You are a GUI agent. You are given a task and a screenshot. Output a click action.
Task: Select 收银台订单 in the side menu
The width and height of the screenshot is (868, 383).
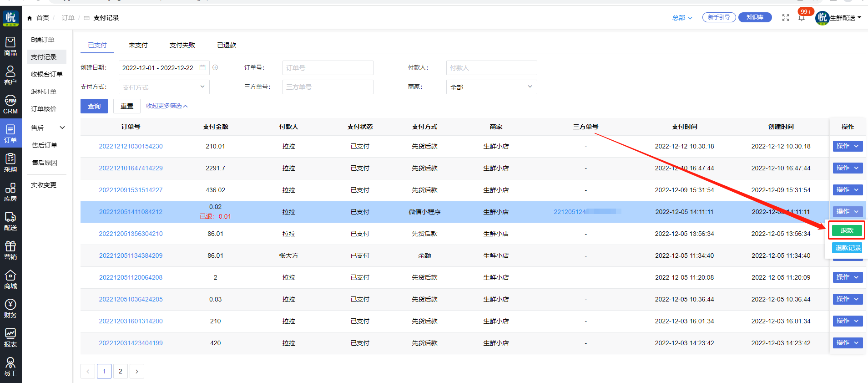pyautogui.click(x=47, y=74)
